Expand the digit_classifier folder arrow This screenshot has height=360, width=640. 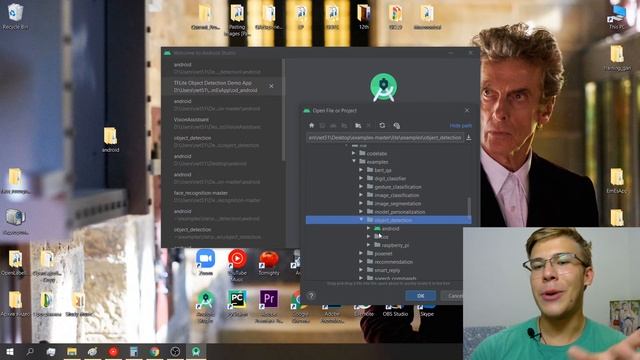point(361,178)
